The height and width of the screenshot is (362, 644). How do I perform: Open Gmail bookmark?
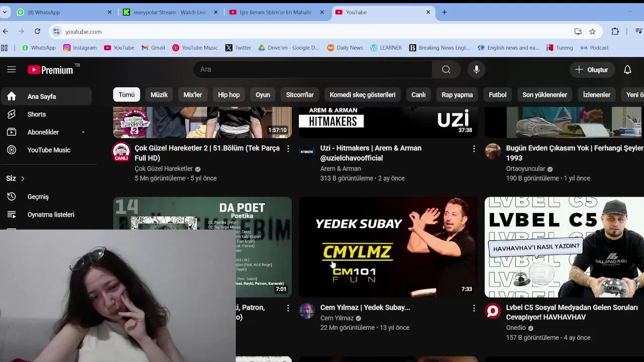pyautogui.click(x=153, y=48)
